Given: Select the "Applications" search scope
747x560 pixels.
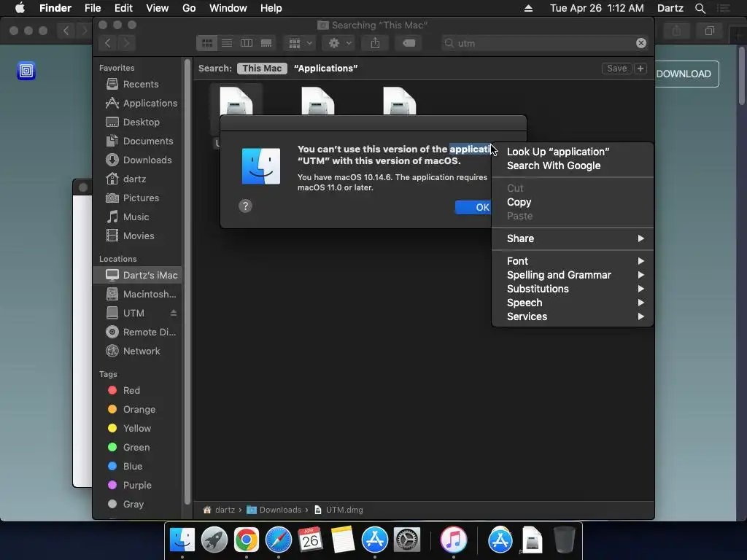Looking at the screenshot, I should [326, 68].
